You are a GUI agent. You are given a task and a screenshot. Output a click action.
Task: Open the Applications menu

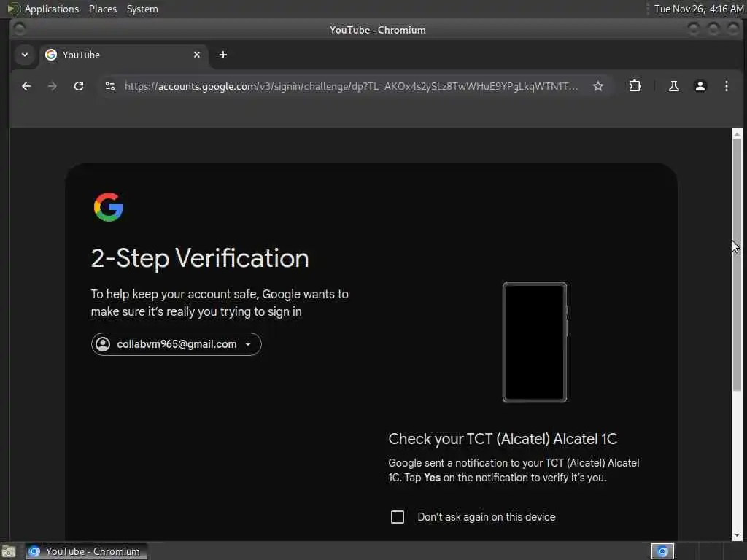[52, 9]
